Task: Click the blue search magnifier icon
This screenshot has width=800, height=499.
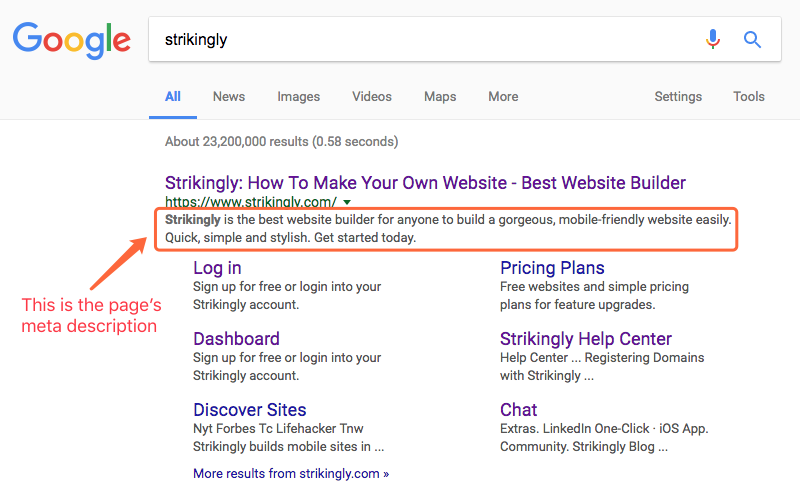Action: click(x=752, y=39)
